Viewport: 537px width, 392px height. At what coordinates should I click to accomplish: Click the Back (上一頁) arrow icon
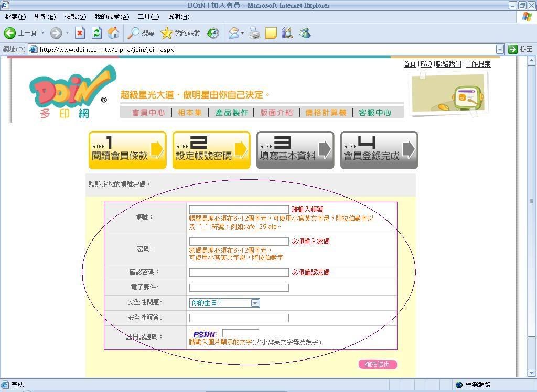(10, 33)
